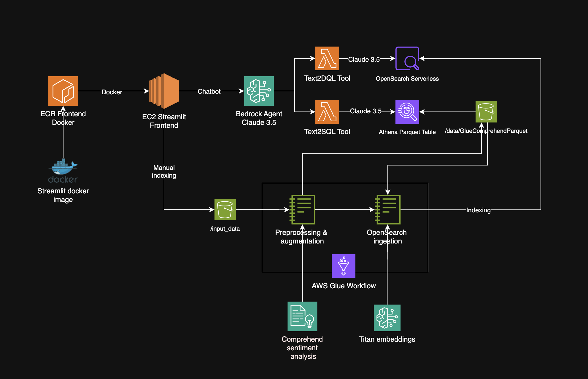Click the AWS Glue Workflow funnel icon
This screenshot has width=588, height=379.
pyautogui.click(x=343, y=266)
